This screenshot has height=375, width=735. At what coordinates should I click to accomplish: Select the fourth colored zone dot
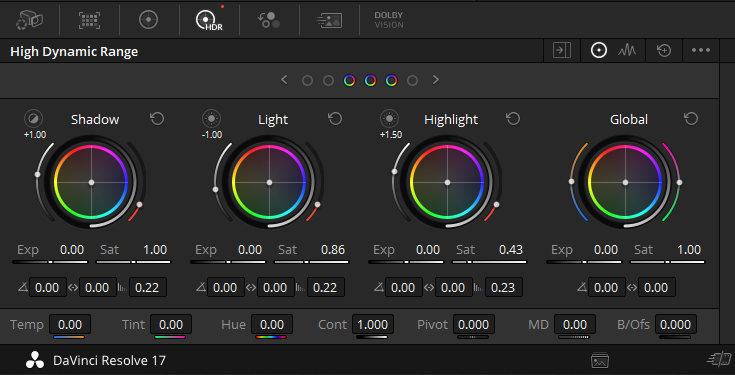click(370, 81)
